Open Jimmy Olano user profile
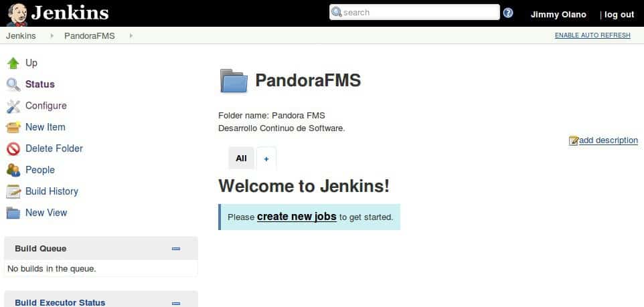 coord(558,15)
